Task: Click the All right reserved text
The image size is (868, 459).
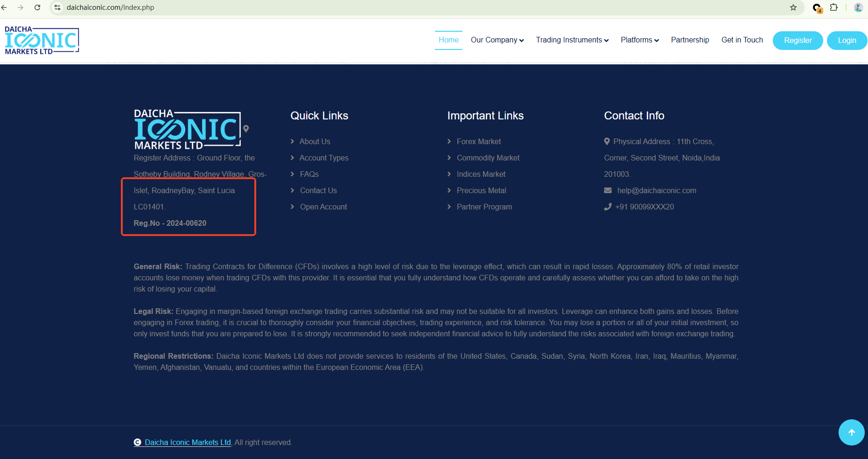Action: [263, 442]
